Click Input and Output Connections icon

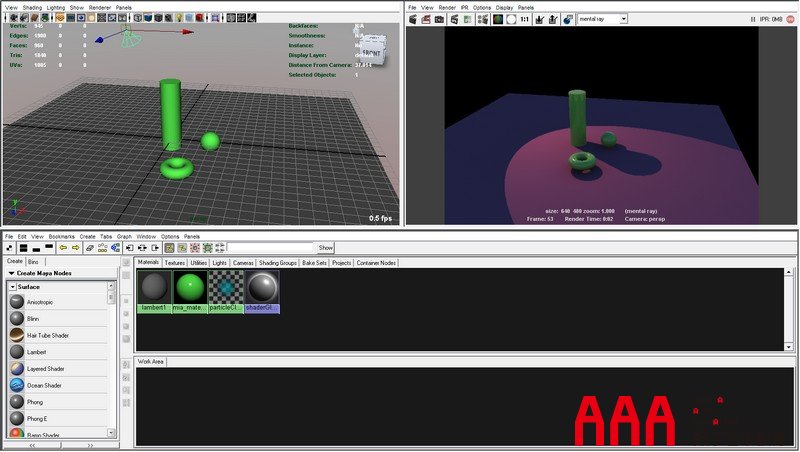[x=142, y=248]
